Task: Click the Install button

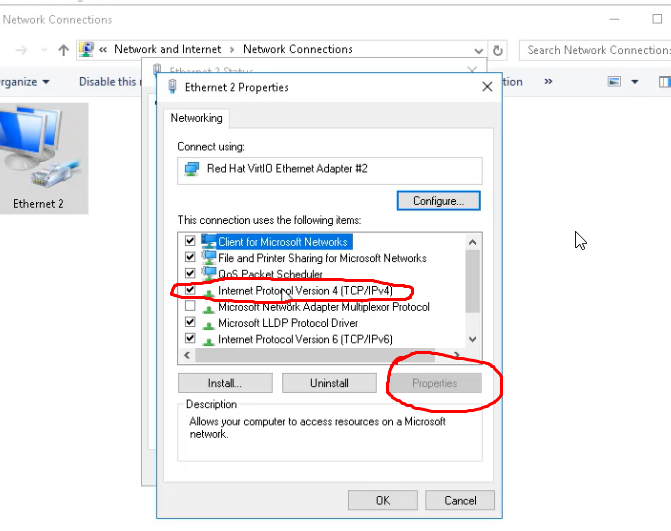Action: click(x=225, y=383)
